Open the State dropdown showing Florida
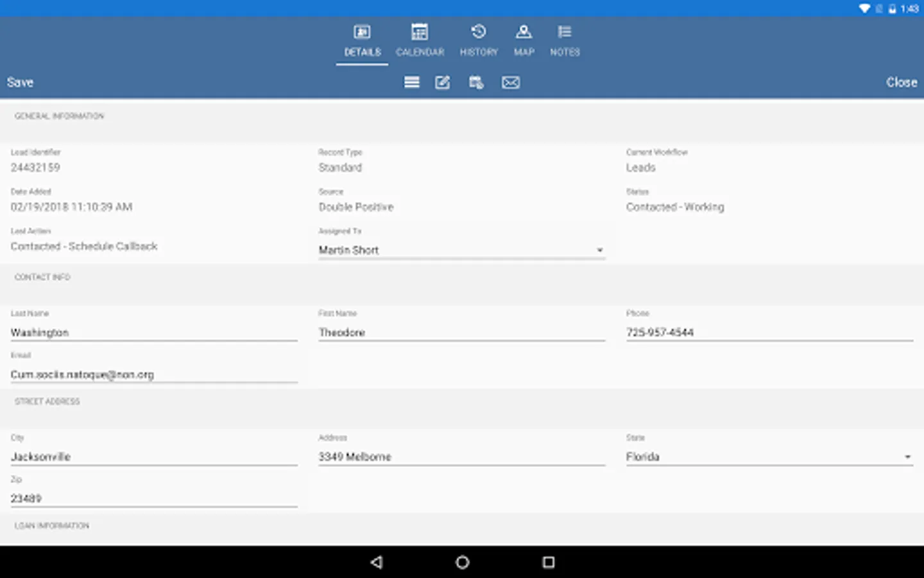Viewport: 924px width, 578px height. tap(769, 457)
